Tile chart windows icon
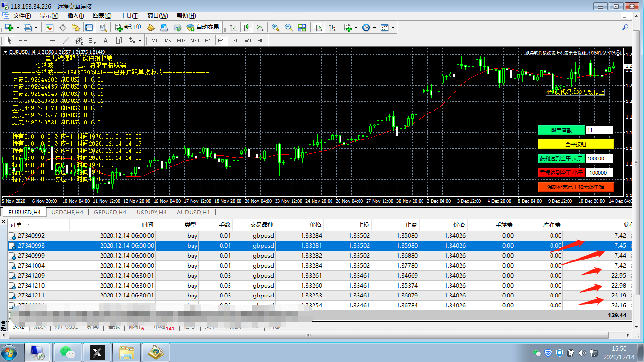 coord(302,28)
